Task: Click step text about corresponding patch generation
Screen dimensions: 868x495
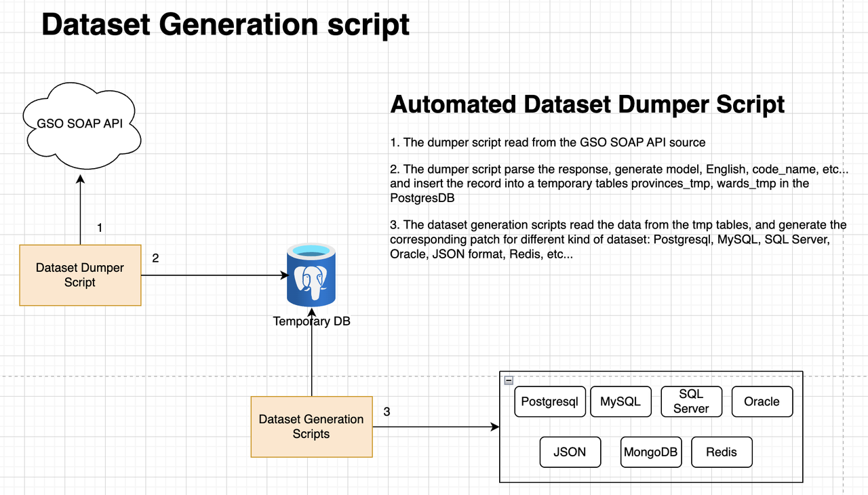Action: (618, 241)
